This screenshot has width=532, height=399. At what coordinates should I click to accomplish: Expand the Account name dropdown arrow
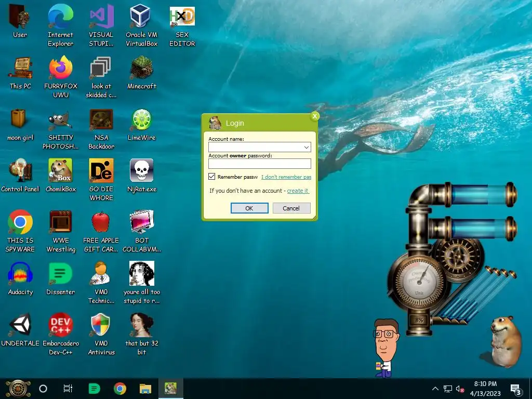click(x=306, y=147)
